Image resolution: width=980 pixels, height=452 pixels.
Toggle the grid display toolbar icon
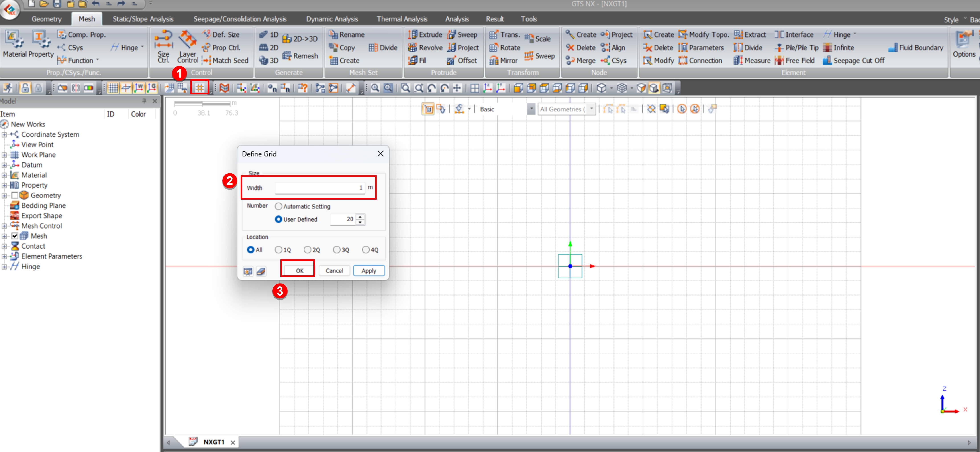[x=113, y=88]
